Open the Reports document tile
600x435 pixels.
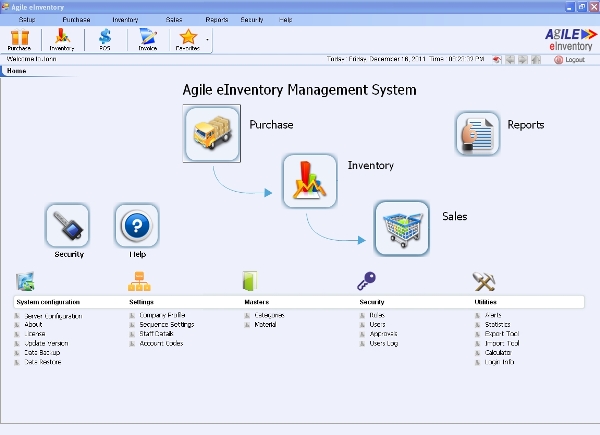pyautogui.click(x=478, y=134)
